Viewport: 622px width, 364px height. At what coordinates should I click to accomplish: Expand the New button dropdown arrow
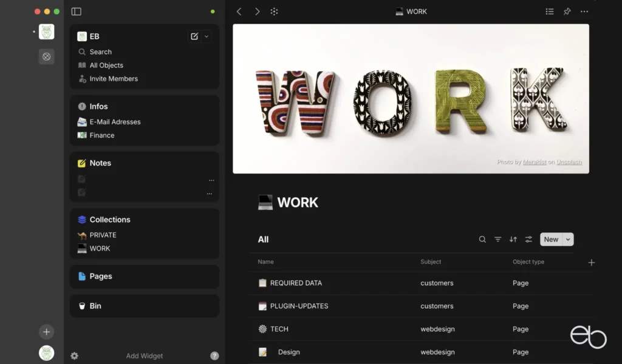(568, 239)
